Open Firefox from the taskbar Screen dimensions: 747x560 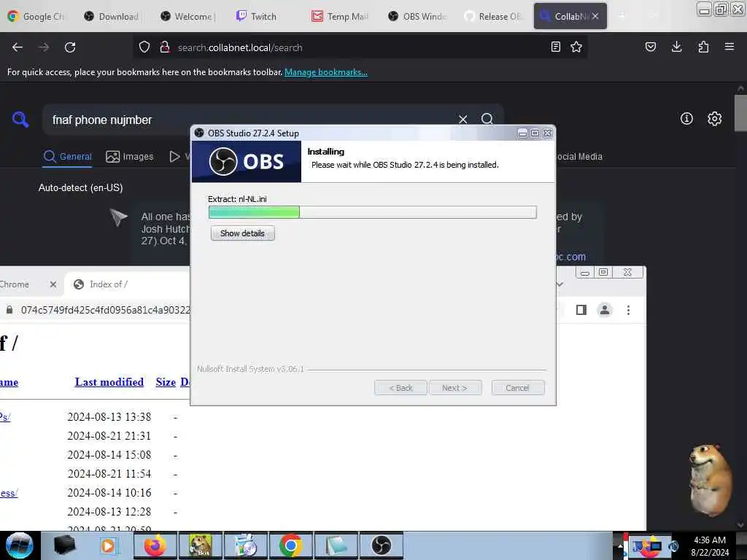155,545
